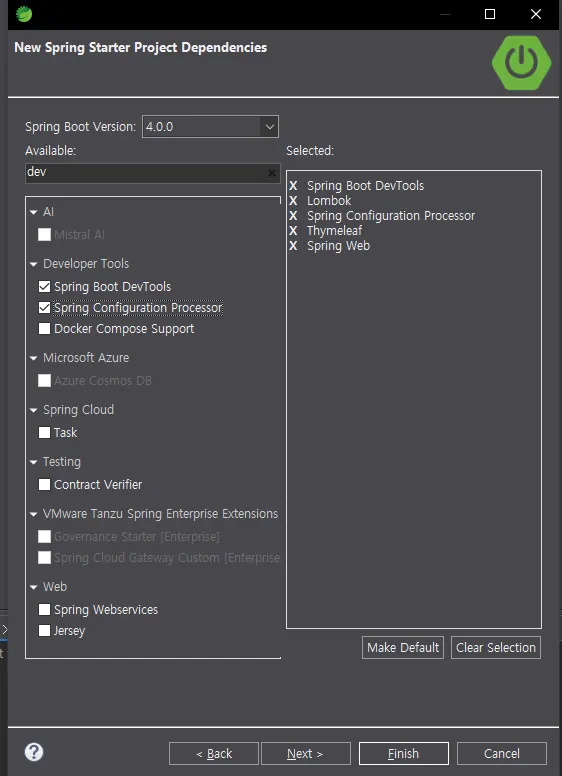Collapse the Spring Cloud category
This screenshot has width=562, height=776.
pyautogui.click(x=34, y=410)
